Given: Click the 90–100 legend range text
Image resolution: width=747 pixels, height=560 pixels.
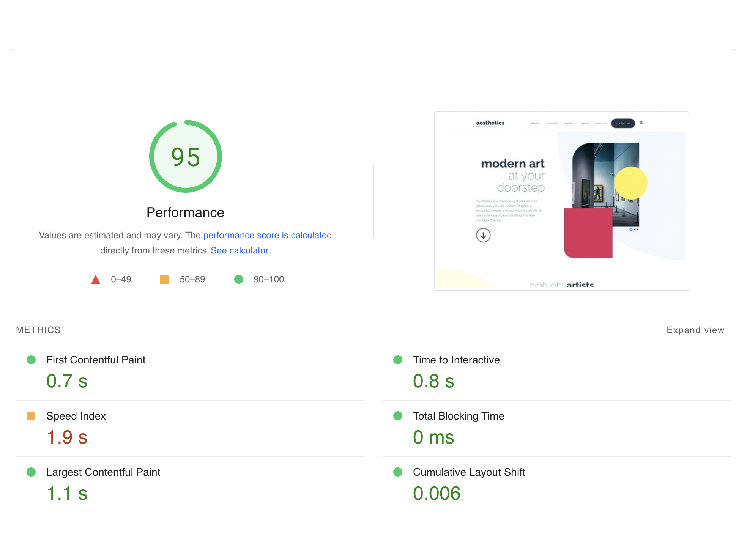Looking at the screenshot, I should 269,279.
